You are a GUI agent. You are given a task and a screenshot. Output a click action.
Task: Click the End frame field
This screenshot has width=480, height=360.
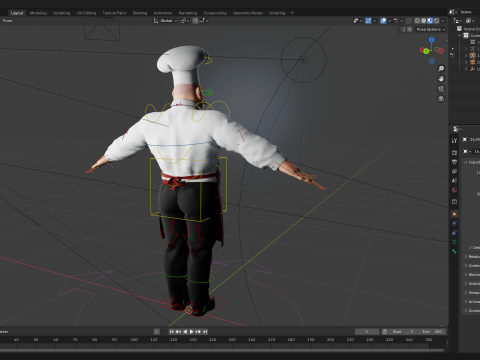click(432, 331)
